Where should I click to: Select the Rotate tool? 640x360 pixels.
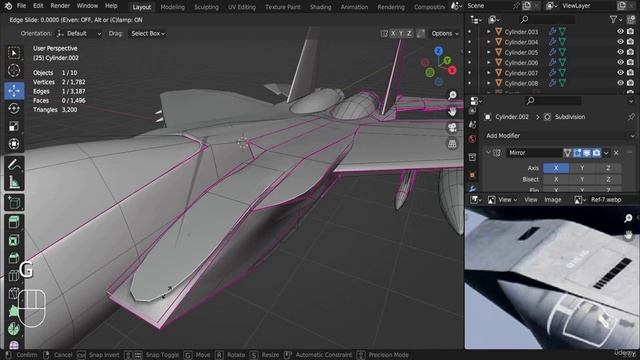(x=14, y=109)
